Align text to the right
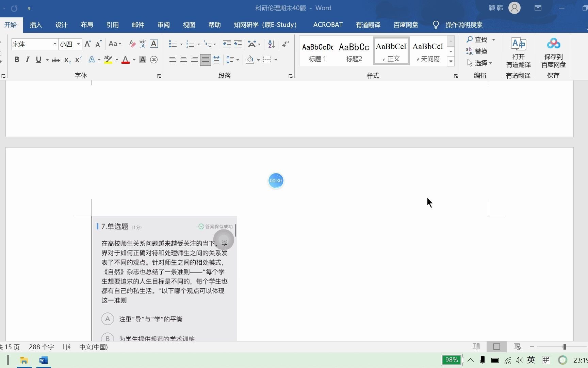Viewport: 588px width, 368px height. (x=195, y=60)
